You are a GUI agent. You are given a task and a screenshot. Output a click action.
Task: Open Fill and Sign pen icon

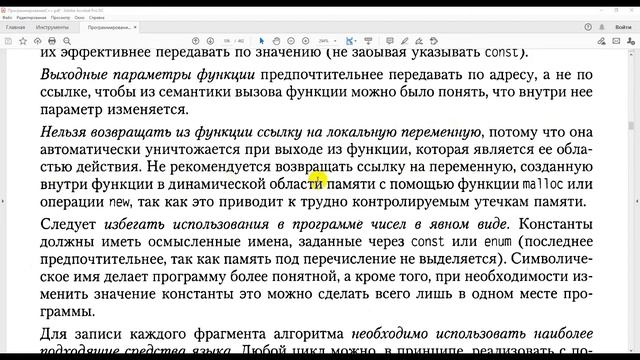(x=601, y=41)
